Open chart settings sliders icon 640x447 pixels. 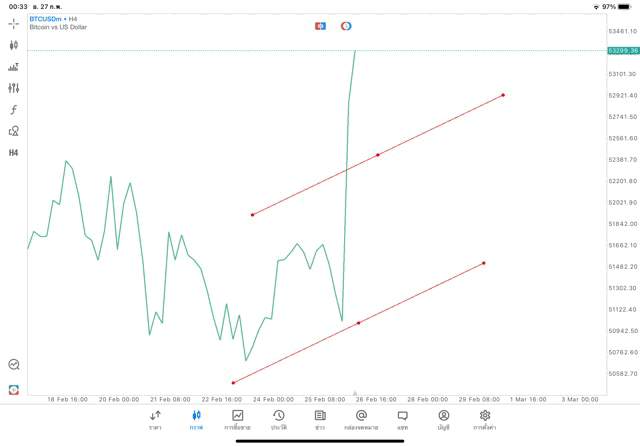click(14, 88)
